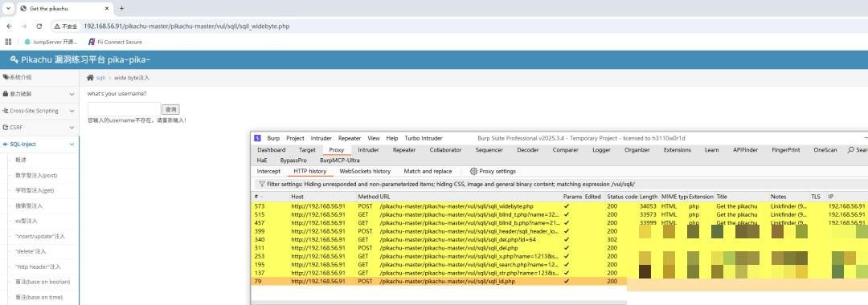Open the WebSockets history sub-tab
This screenshot has width=868, height=305.
point(365,171)
